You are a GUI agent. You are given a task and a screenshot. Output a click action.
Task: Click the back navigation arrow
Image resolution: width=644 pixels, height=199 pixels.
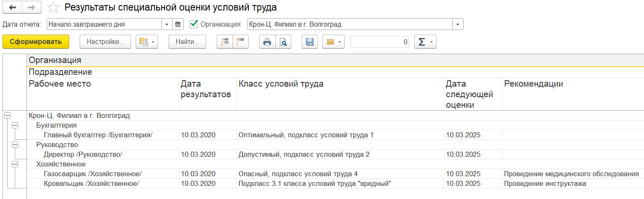(13, 8)
